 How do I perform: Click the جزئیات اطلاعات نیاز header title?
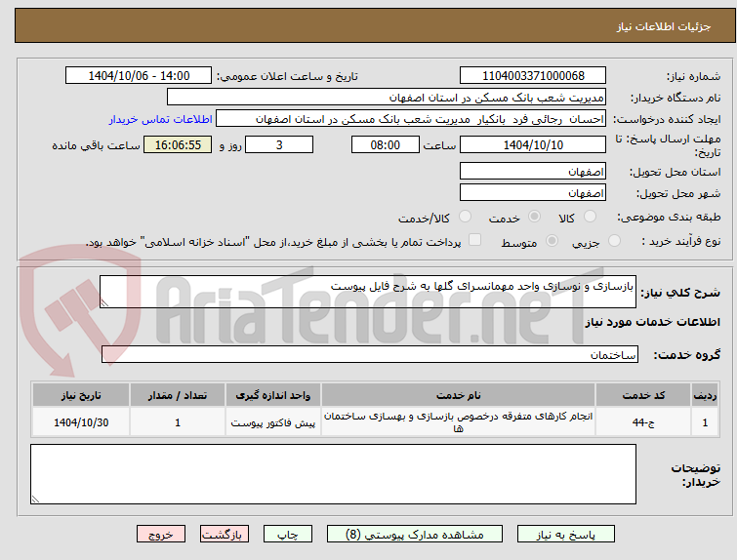click(x=664, y=26)
